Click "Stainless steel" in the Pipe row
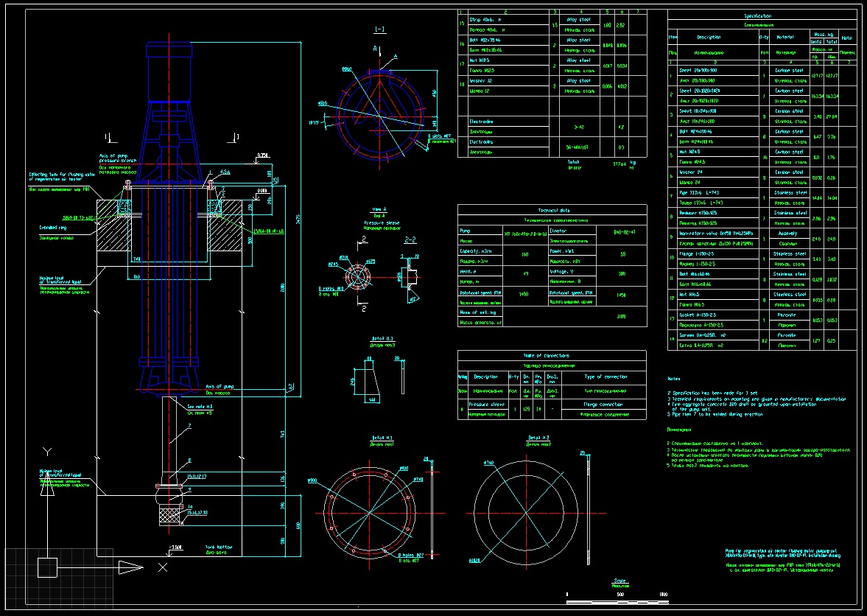 tap(790, 193)
